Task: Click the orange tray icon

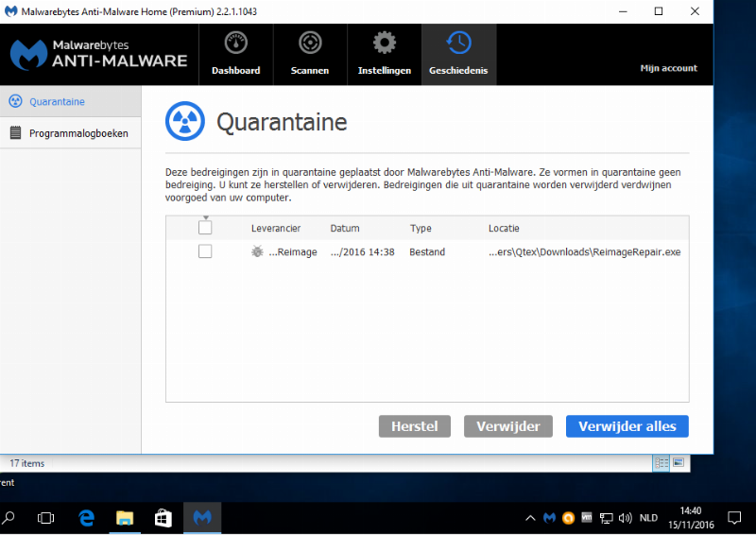Action: tap(569, 518)
